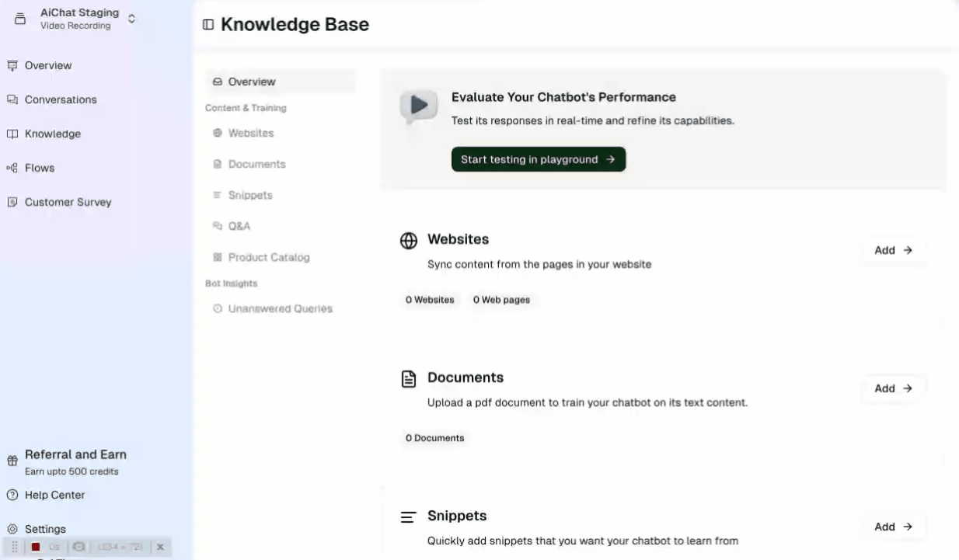Viewport: 959px width, 560px height.
Task: Click the document icon beside Documents submenu
Action: [x=218, y=164]
